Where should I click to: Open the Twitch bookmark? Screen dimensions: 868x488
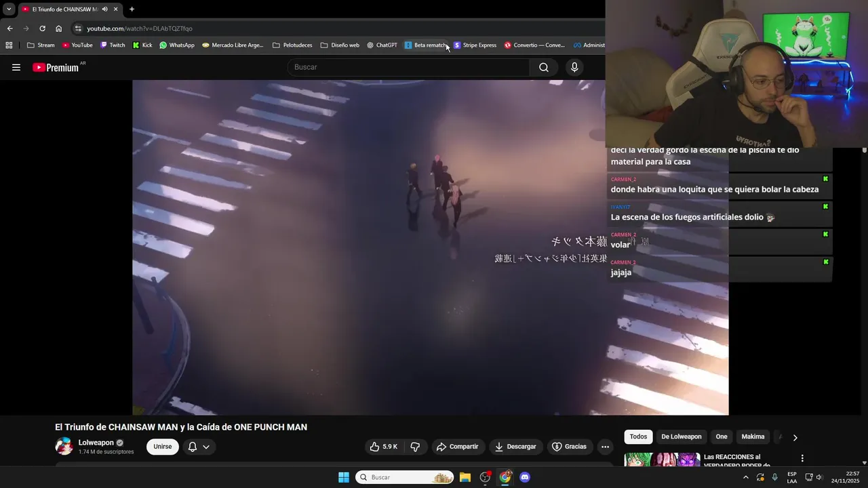tap(113, 45)
